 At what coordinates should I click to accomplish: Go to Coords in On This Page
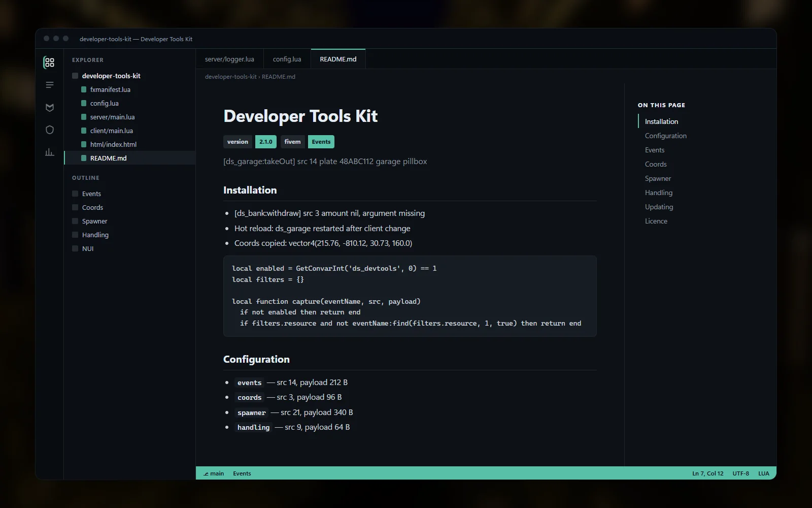[x=656, y=164]
